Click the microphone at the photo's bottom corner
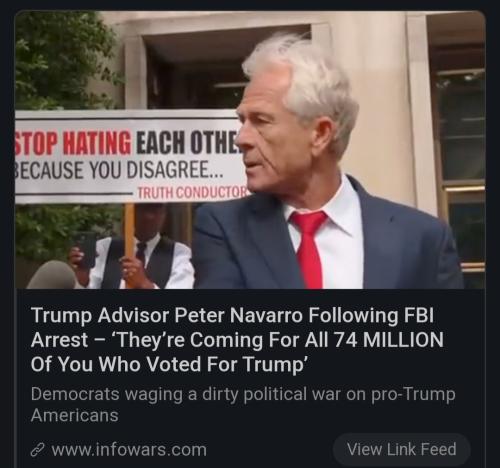 (52, 275)
